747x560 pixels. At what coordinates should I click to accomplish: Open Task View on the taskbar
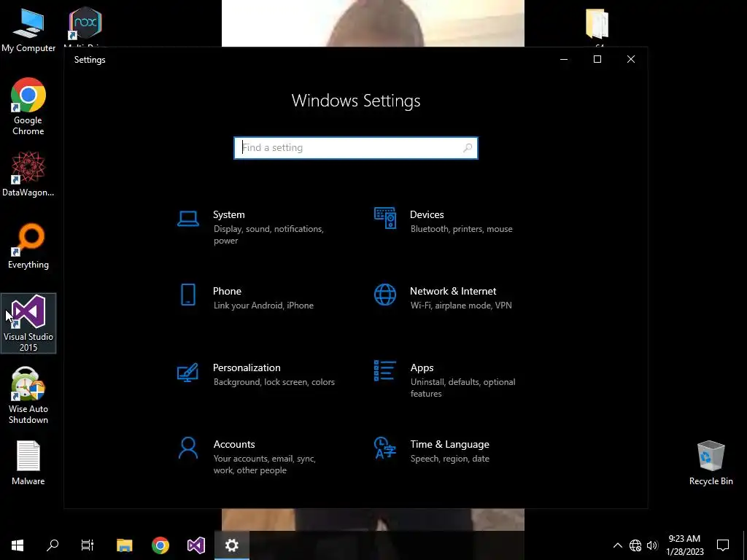[x=88, y=545]
